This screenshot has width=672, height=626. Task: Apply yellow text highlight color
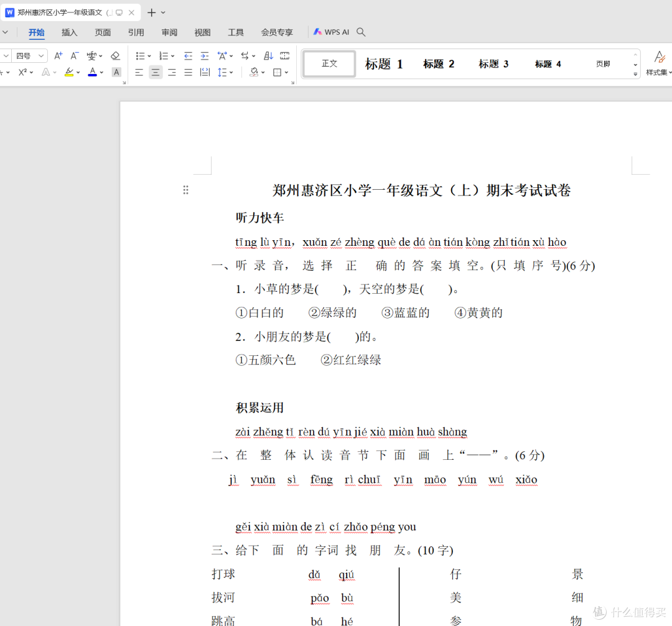click(69, 72)
